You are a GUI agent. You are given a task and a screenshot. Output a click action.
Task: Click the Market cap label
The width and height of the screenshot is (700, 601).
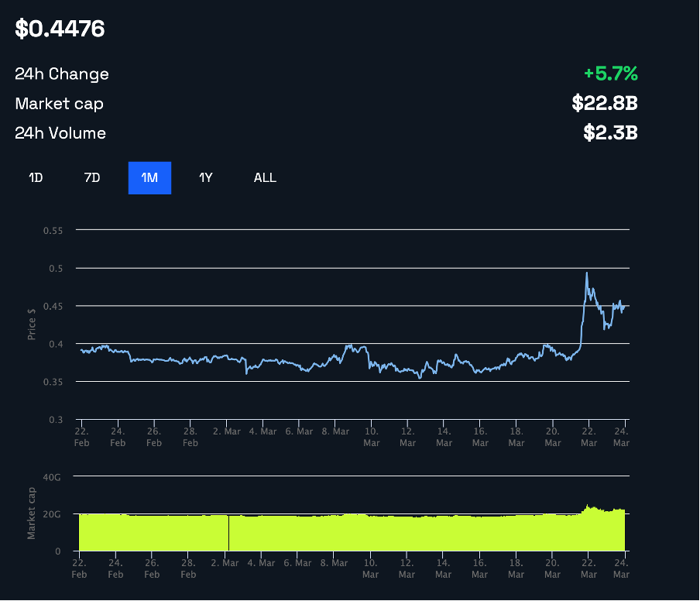(x=59, y=103)
